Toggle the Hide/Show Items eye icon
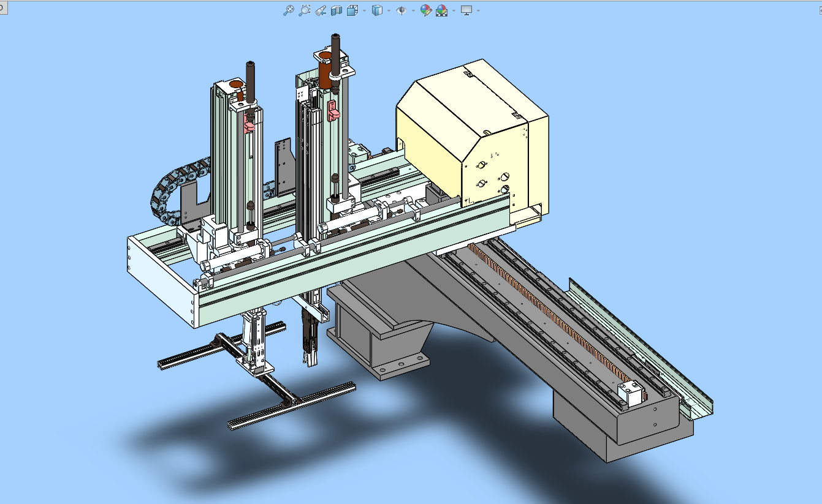 (401, 10)
